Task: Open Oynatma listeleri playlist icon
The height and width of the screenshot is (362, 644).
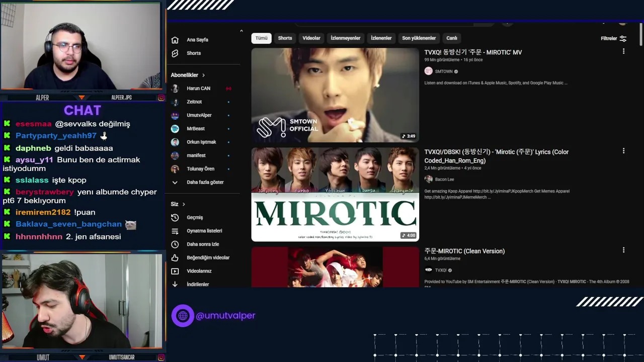Action: coord(175,231)
